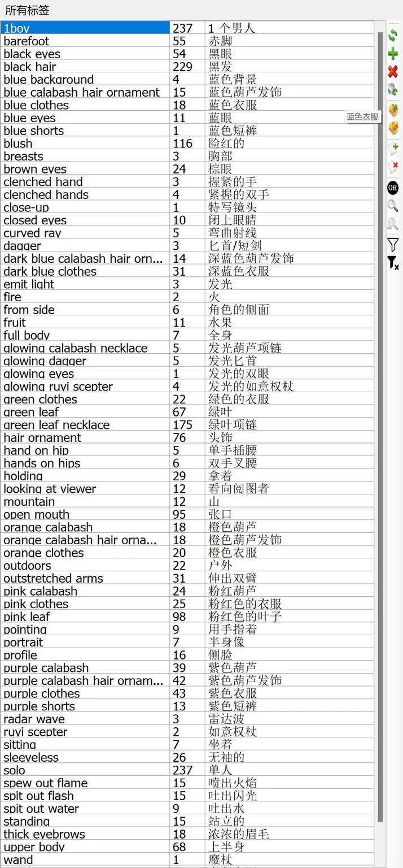The height and width of the screenshot is (868, 403).
Task: Select the 'clenched hand' tag
Action: (43, 181)
